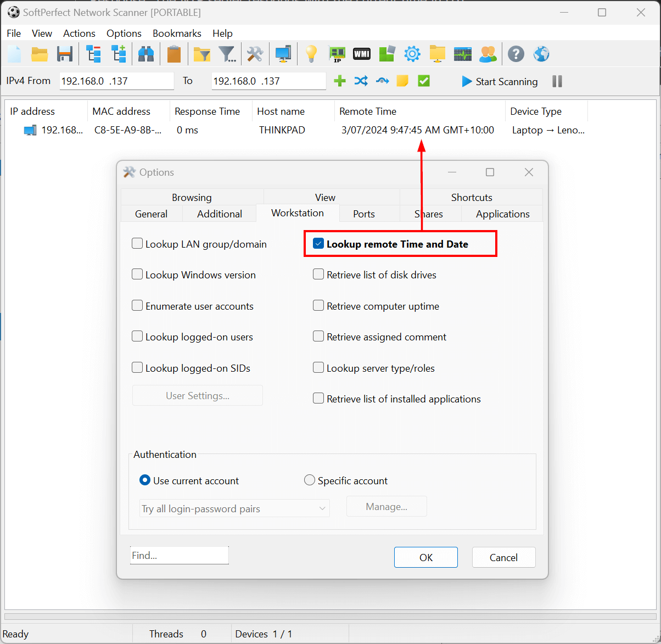
Task: Switch to the Browsing tab
Action: click(x=192, y=197)
